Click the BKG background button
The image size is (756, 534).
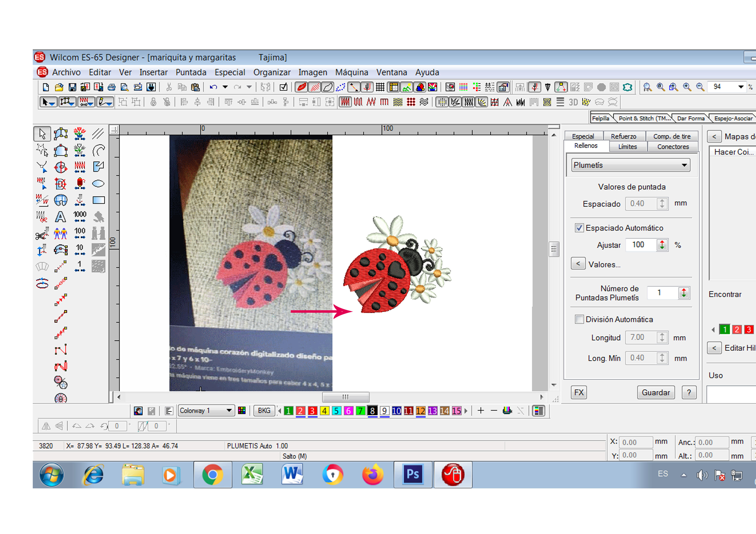pyautogui.click(x=264, y=411)
